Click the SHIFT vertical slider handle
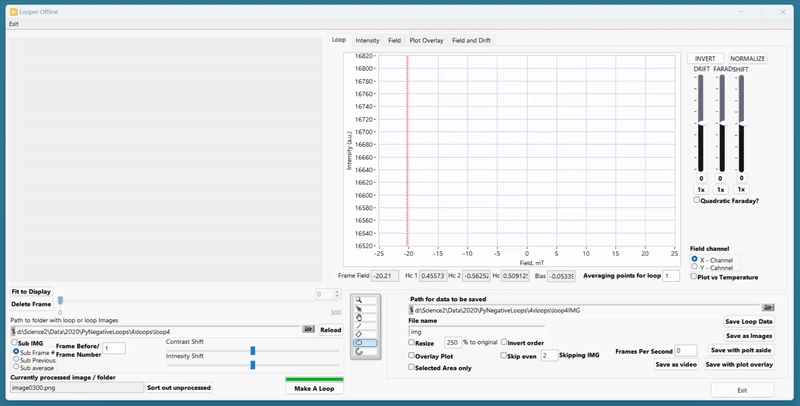Viewport: 800px width, 406px height. (741, 123)
